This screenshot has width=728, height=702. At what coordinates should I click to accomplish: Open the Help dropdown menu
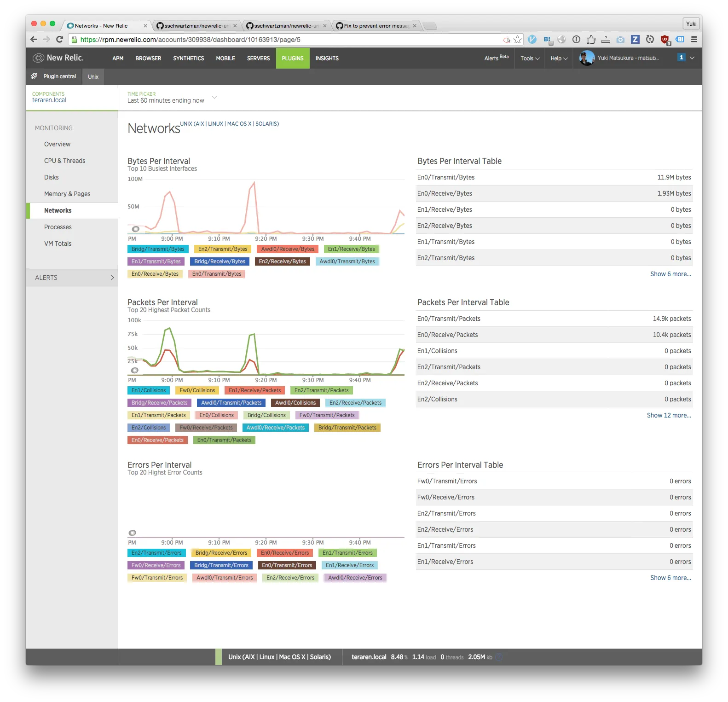(x=559, y=58)
